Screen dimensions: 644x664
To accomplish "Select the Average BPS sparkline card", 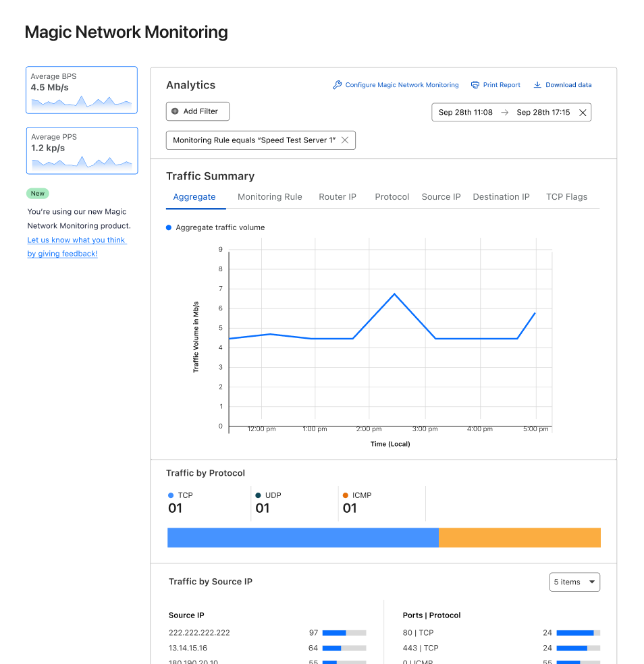I will pos(82,90).
